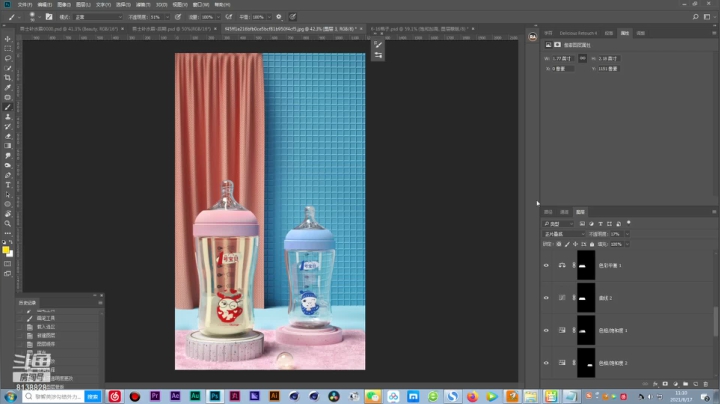Image resolution: width=720 pixels, height=404 pixels.
Task: Hide the 色彩平衡 1 layer
Action: pyautogui.click(x=546, y=265)
